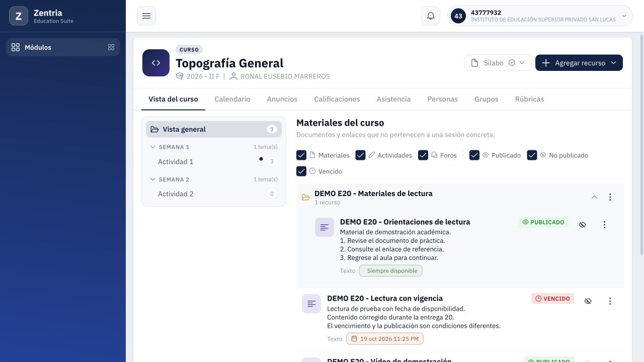The image size is (644, 362).
Task: Go to the Personas tab
Action: pos(443,99)
